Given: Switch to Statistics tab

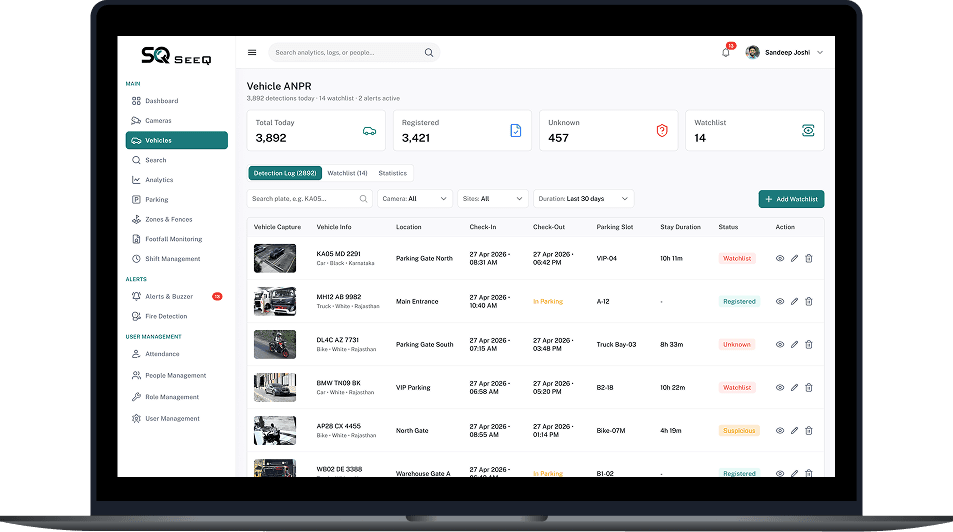Looking at the screenshot, I should 393,173.
